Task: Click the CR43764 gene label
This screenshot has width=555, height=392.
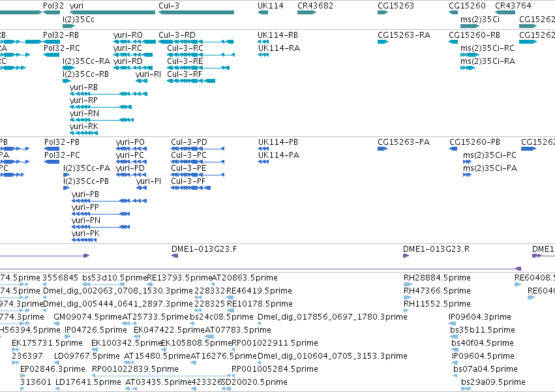Action: pyautogui.click(x=513, y=6)
